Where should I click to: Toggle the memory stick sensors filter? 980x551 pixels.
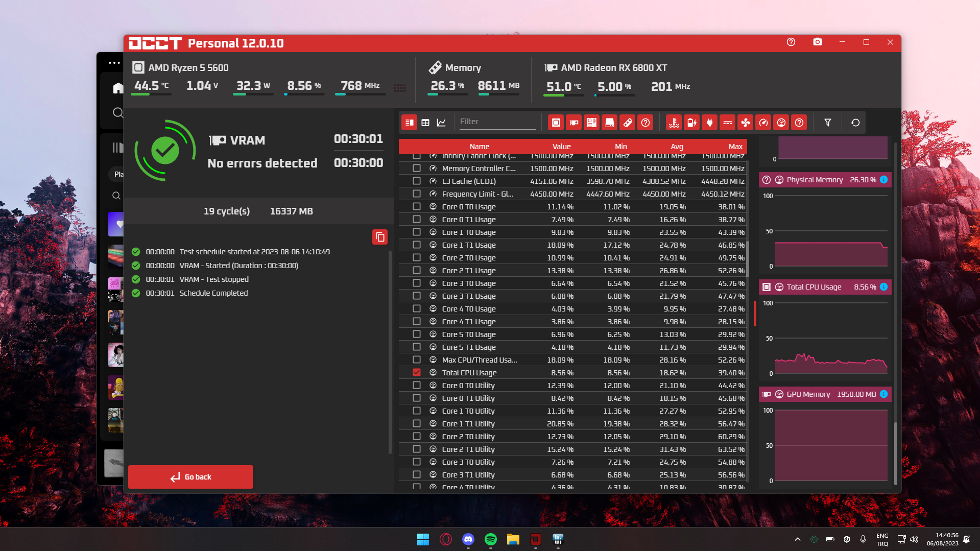(x=627, y=123)
